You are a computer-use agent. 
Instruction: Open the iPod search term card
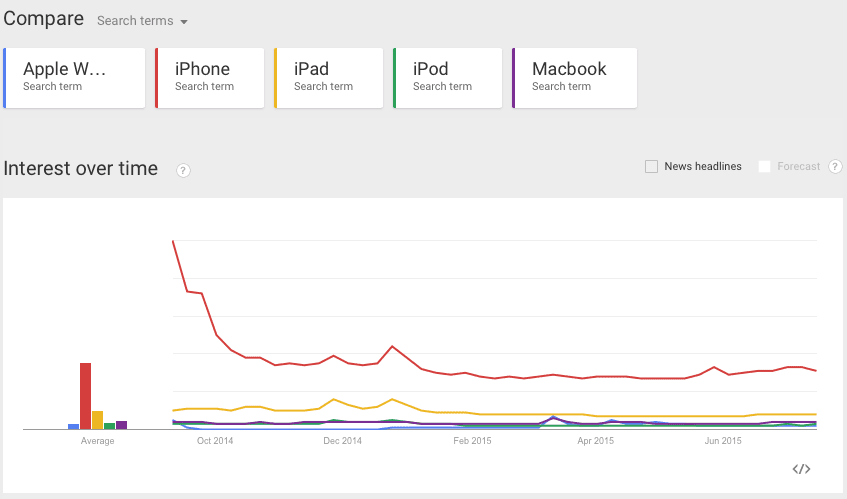click(448, 77)
